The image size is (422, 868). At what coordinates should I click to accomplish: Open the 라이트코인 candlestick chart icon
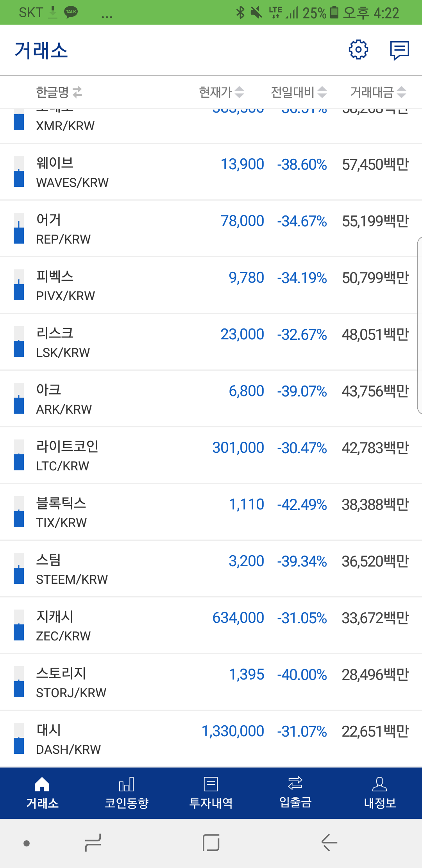click(18, 456)
